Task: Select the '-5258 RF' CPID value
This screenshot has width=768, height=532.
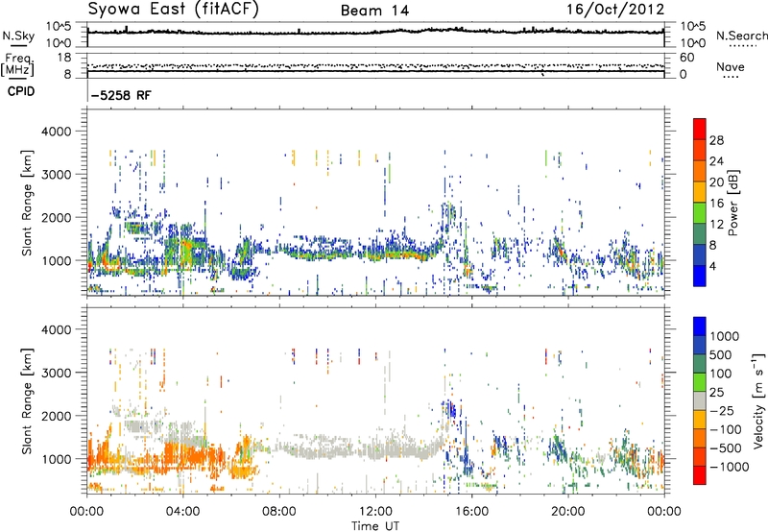Action: pos(121,95)
